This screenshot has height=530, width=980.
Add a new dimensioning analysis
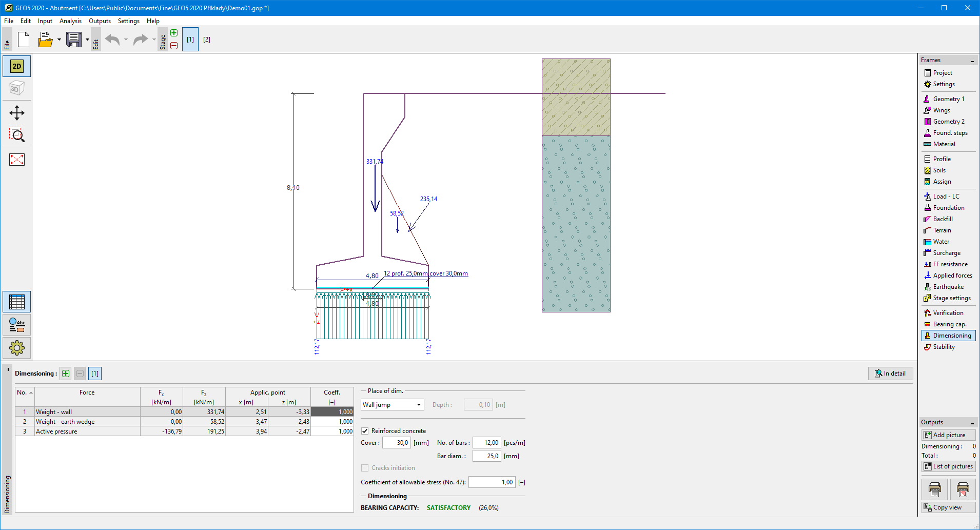[x=66, y=374]
